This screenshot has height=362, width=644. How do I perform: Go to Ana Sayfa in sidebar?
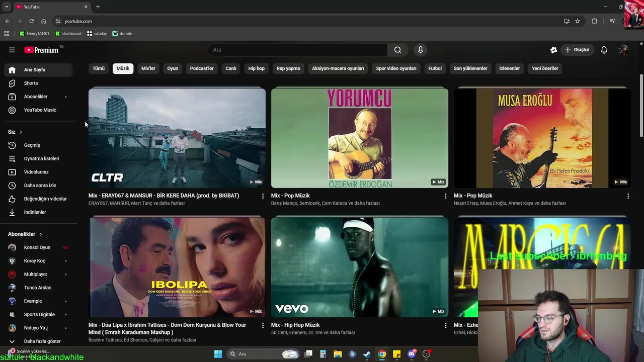coord(38,70)
